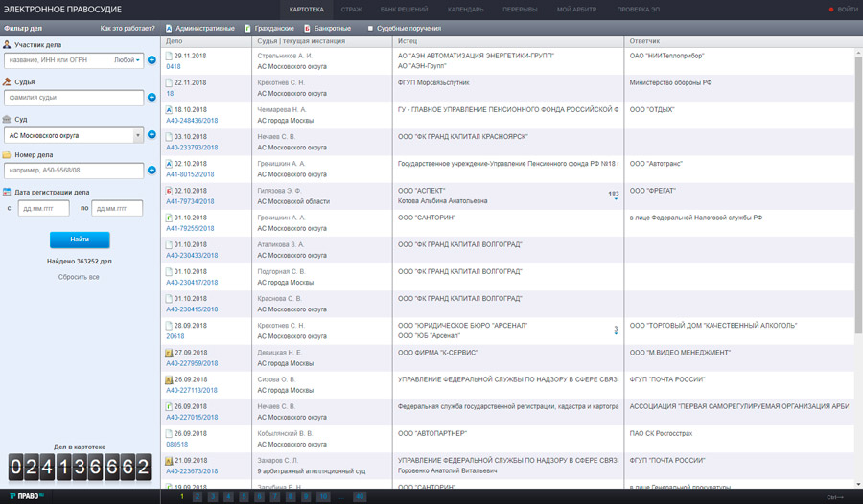Focus participant name, ИНН or ОГРН field
The width and height of the screenshot is (863, 504).
(59, 60)
